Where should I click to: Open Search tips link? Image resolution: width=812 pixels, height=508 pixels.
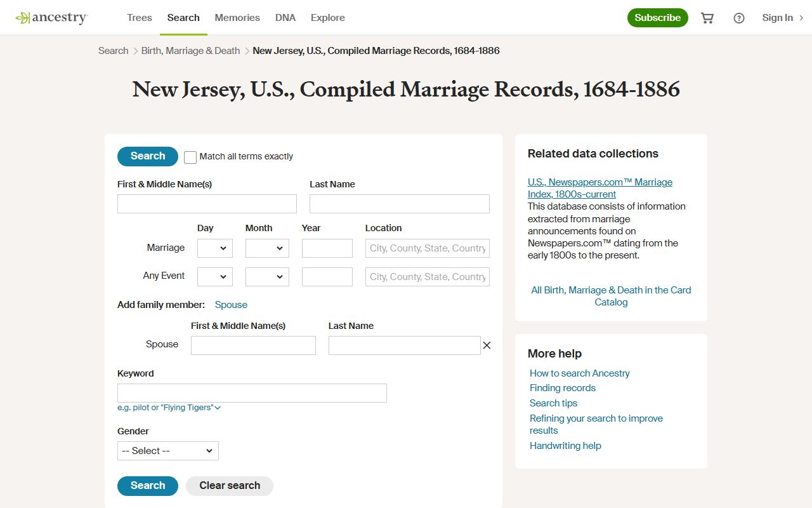554,403
